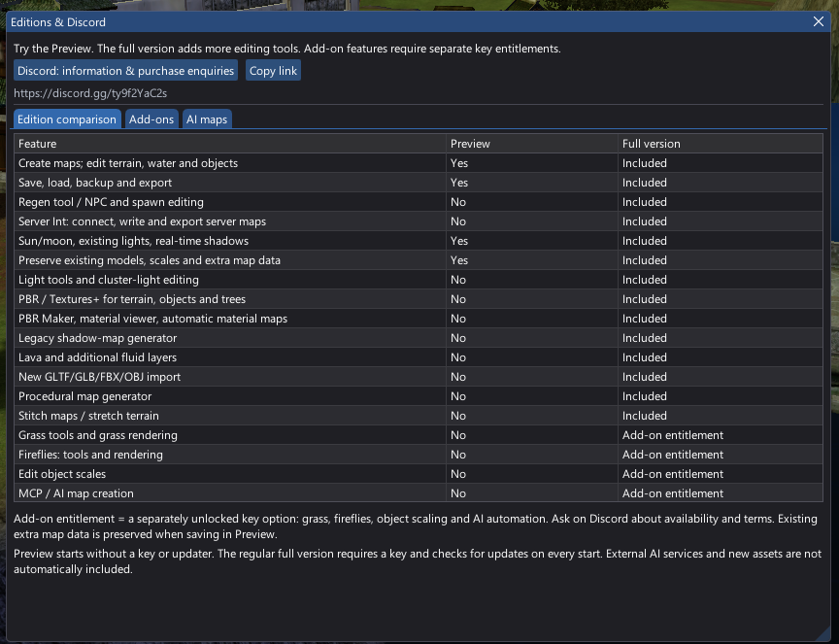Viewport: 839px width, 644px height.
Task: Click 'Add-on entitlement' for Edit object scales
Action: pos(721,474)
